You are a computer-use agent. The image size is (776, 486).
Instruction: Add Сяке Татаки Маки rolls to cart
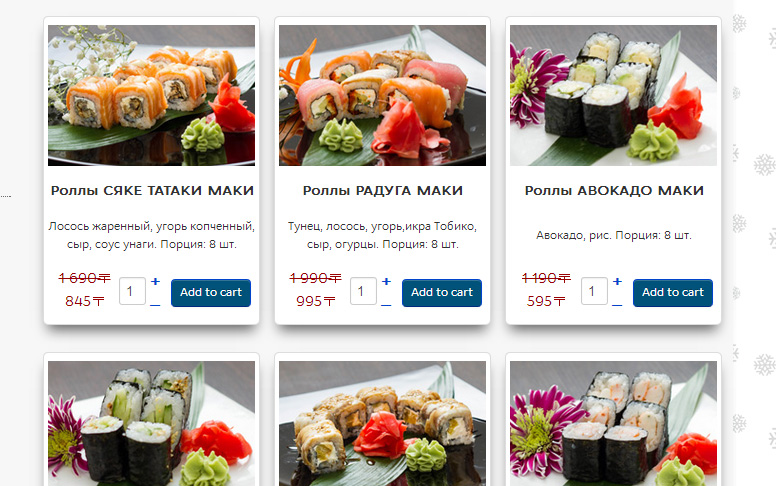coord(211,292)
